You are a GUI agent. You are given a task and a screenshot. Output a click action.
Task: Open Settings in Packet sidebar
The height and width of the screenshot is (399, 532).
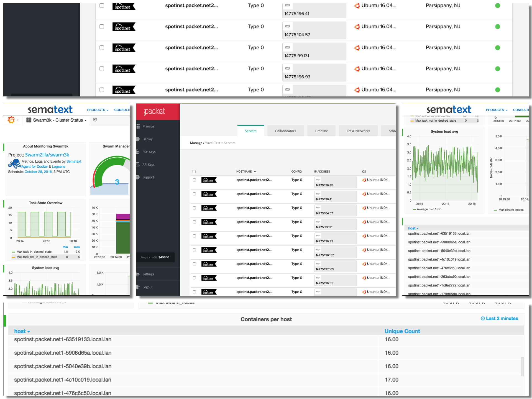148,274
